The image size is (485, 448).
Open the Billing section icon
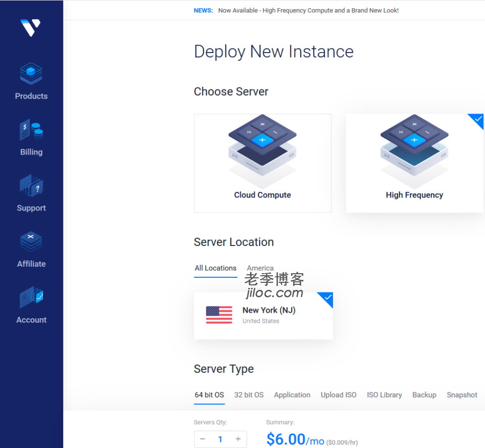pos(31,129)
